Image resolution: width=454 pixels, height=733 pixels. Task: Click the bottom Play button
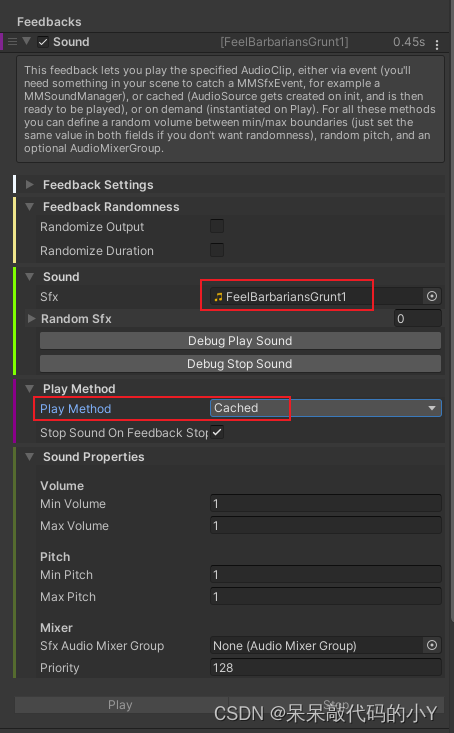point(121,705)
